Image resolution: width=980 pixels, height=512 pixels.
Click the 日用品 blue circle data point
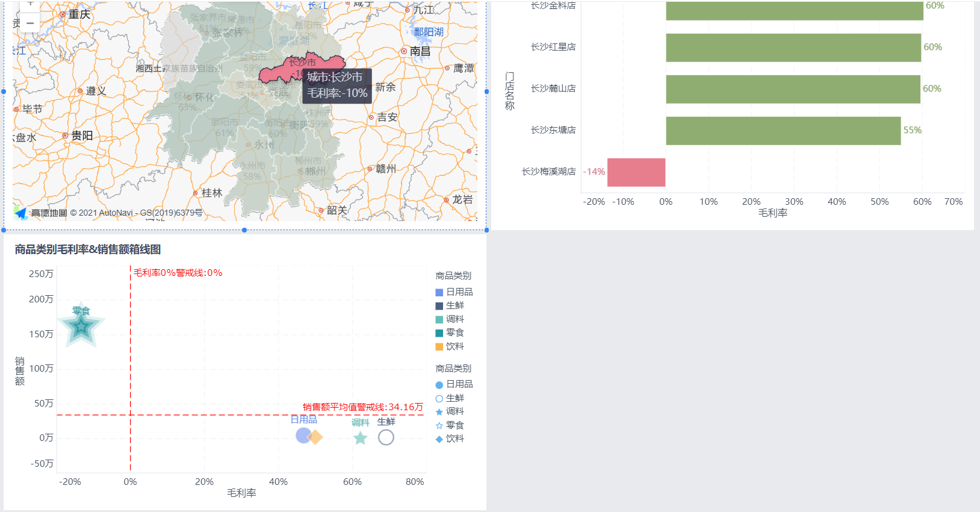point(303,436)
